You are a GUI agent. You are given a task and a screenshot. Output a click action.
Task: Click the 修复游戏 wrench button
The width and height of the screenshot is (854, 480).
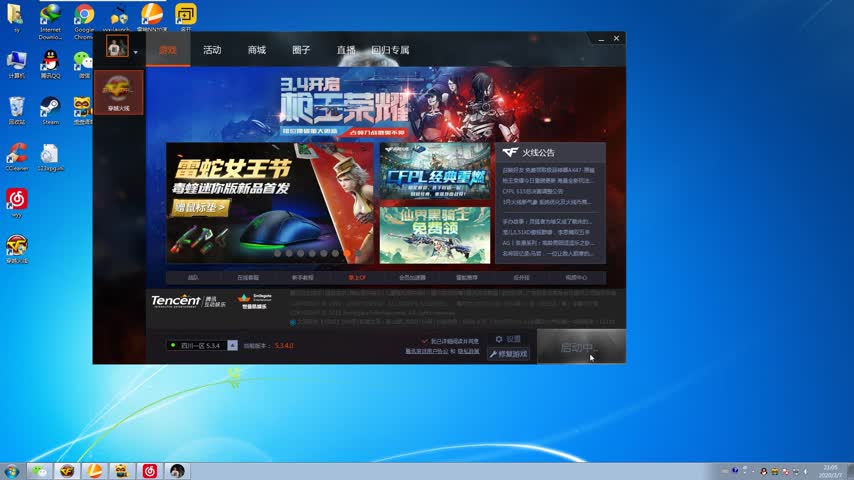(x=508, y=354)
